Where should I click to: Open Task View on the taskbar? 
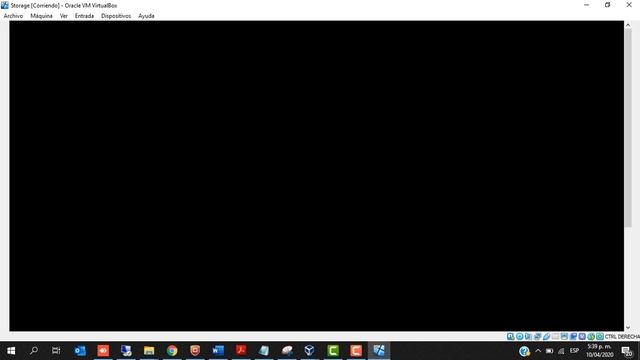(56, 351)
